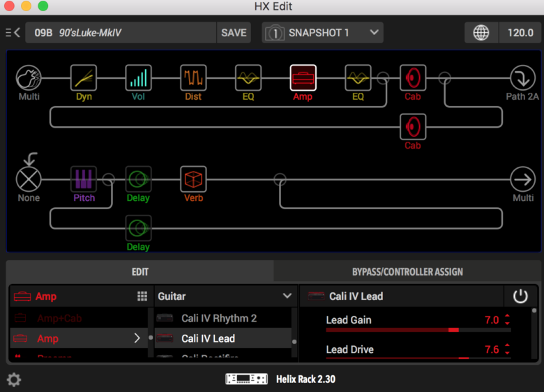This screenshot has width=544, height=392.
Task: Select the EQ block before the Amp
Action: click(248, 77)
